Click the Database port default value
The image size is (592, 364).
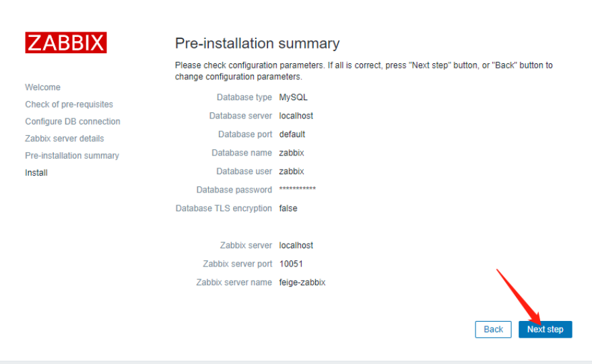coord(292,135)
